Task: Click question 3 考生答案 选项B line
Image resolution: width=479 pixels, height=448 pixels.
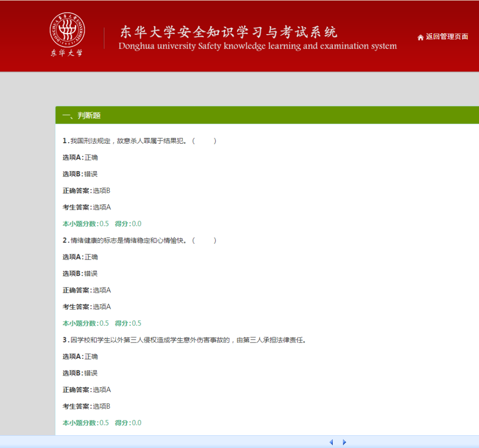Action: pyautogui.click(x=87, y=406)
